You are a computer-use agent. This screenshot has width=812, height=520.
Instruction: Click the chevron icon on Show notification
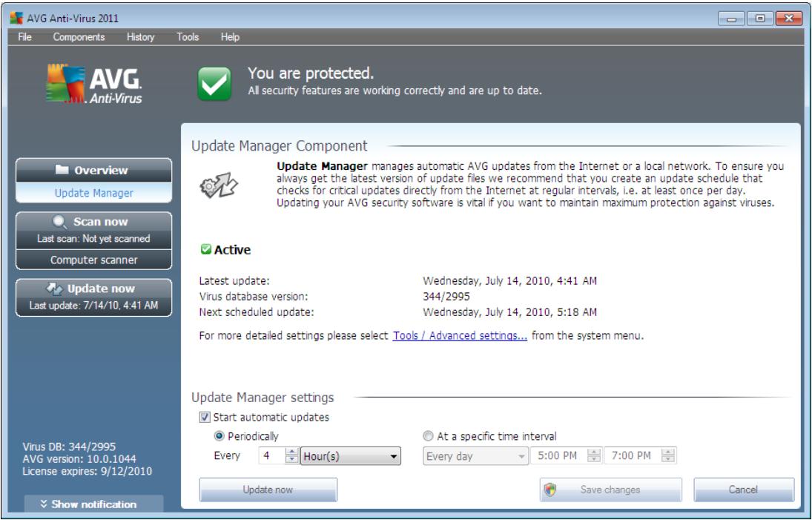click(x=44, y=504)
